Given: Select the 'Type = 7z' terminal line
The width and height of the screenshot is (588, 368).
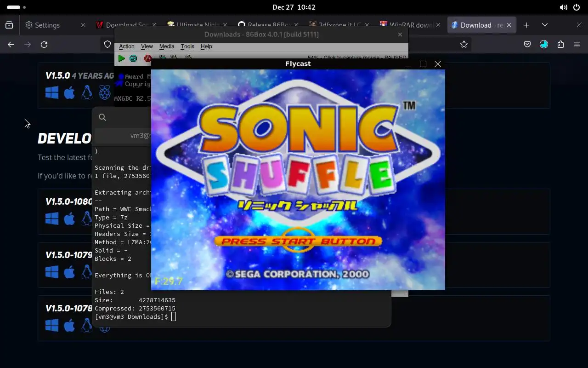Looking at the screenshot, I should tap(111, 217).
